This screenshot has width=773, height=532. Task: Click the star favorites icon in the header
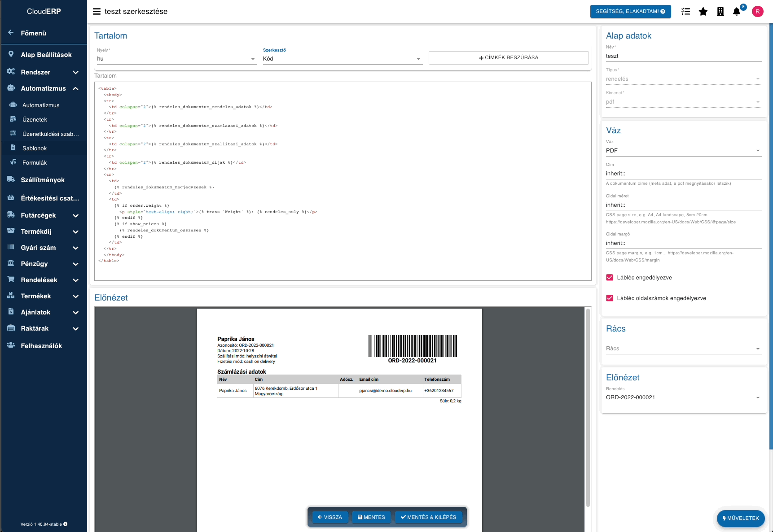click(703, 11)
